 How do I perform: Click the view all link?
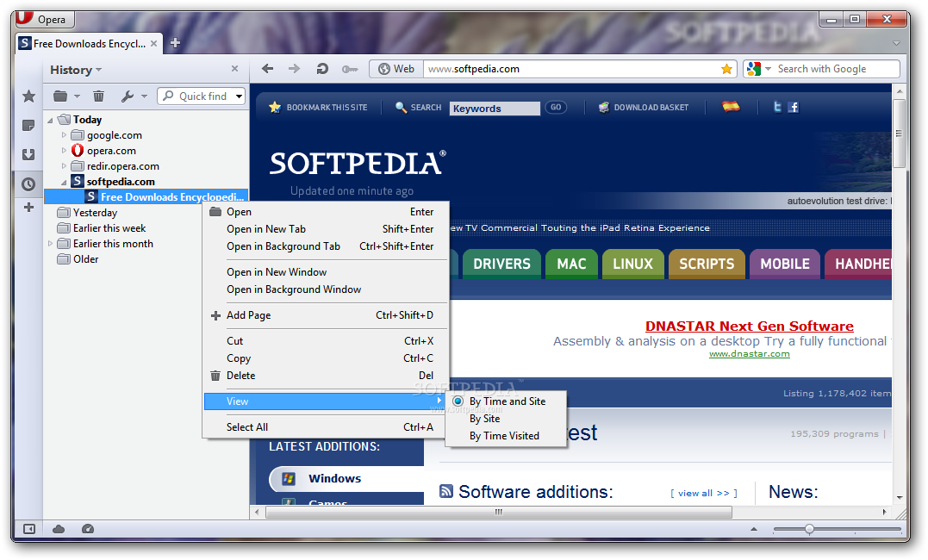point(704,493)
